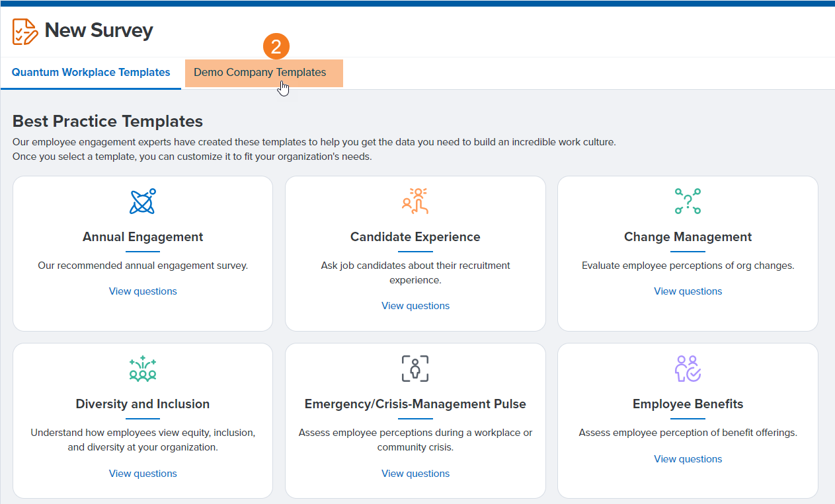Viewport: 835px width, 504px height.
Task: Click 'Our recommended annual engagement survey.' description
Action: (143, 266)
